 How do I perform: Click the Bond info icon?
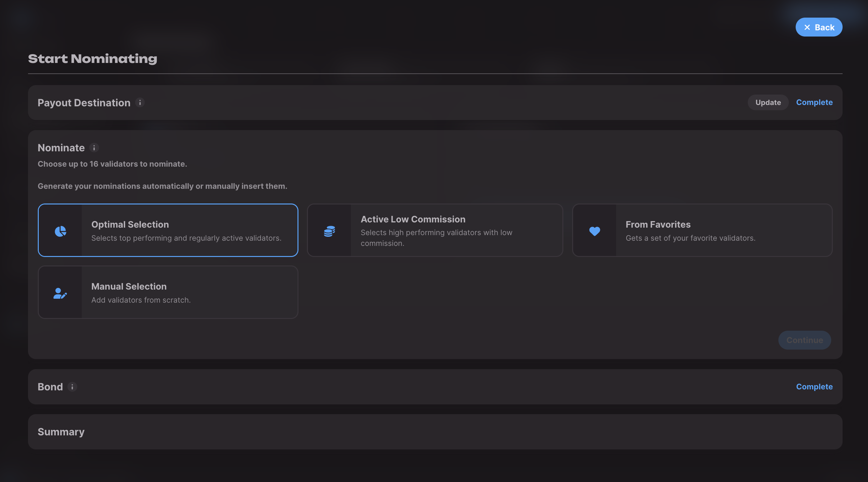click(x=72, y=386)
